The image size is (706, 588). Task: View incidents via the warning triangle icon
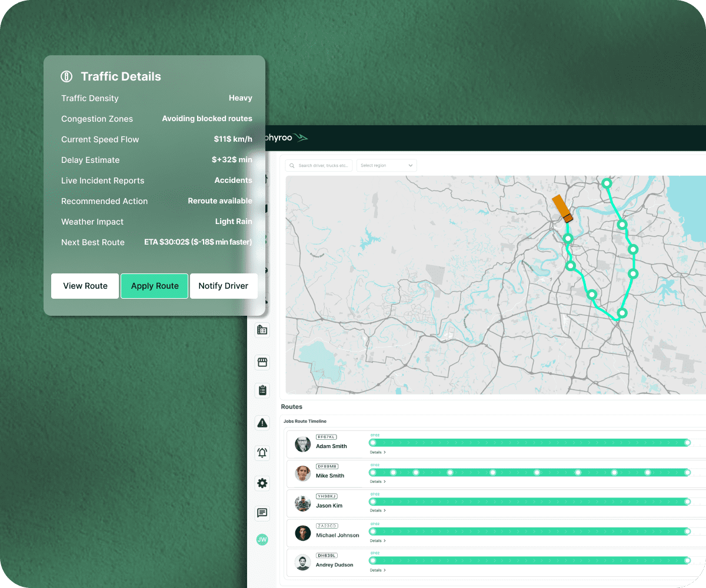(262, 423)
